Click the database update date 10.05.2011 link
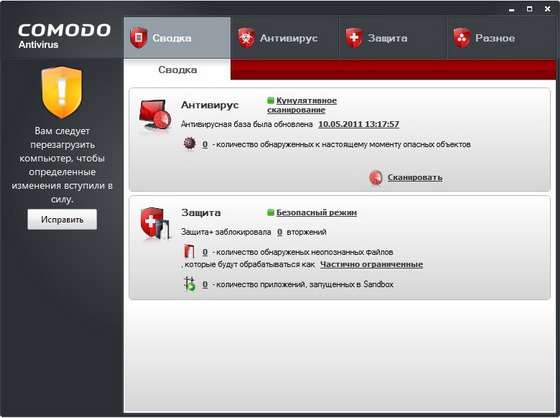560x418 pixels. (359, 124)
